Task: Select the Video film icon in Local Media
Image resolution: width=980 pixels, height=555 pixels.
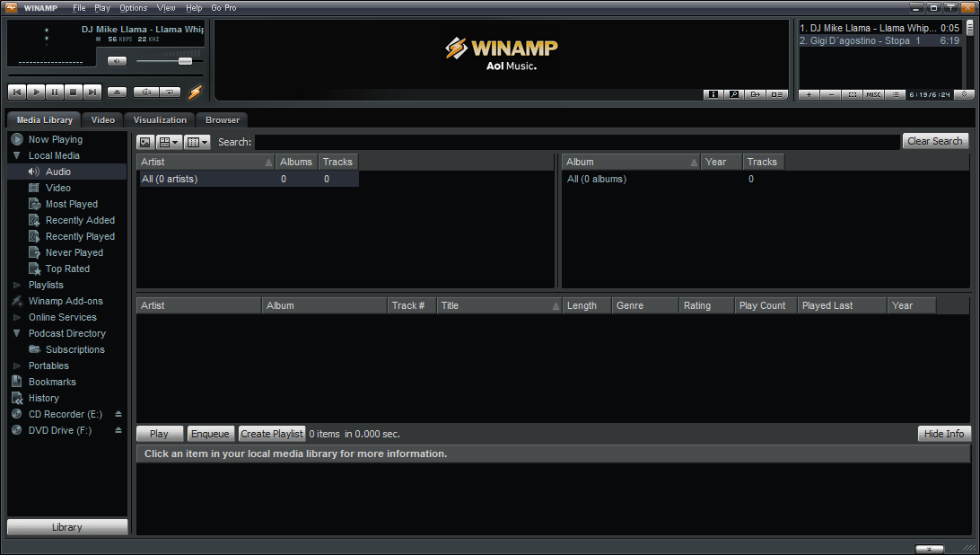Action: coord(34,188)
